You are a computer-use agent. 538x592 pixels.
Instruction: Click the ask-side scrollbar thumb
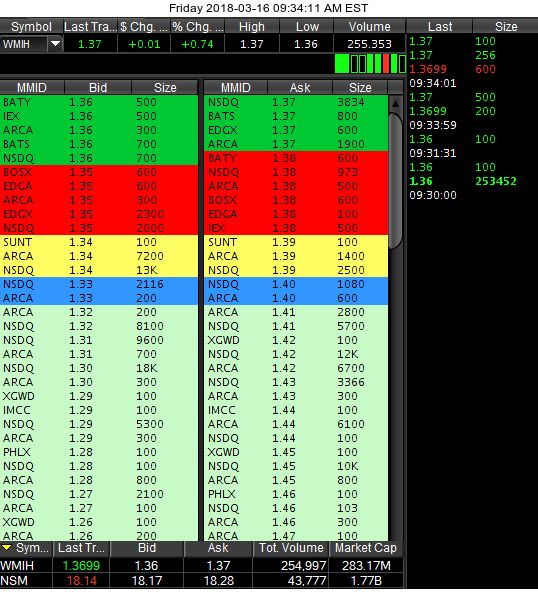click(x=395, y=180)
